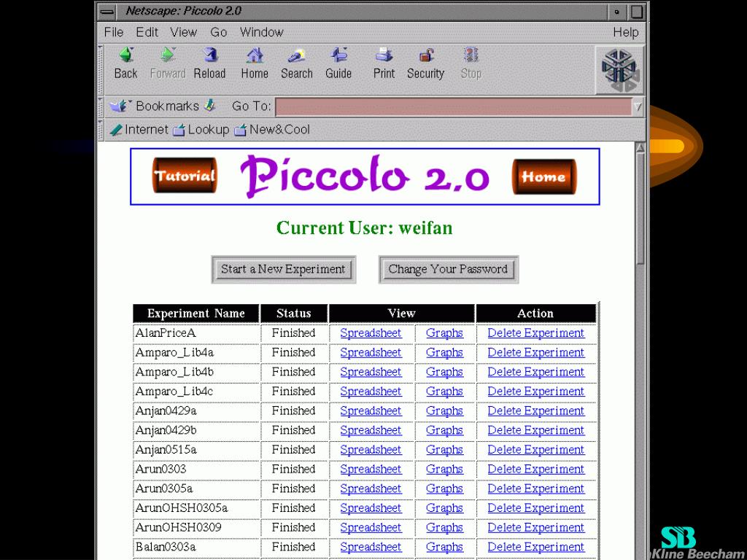Screen dimensions: 747x560
Task: Click the Home button in Piccolo banner
Action: 544,176
